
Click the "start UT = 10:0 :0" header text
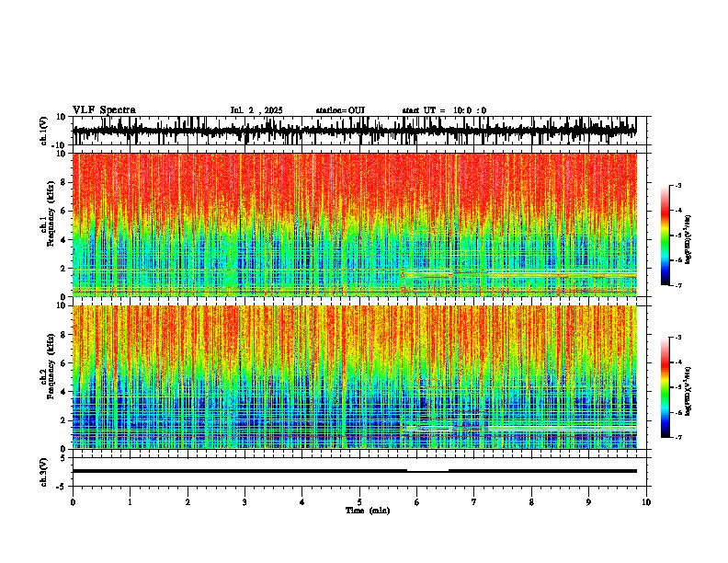click(444, 110)
